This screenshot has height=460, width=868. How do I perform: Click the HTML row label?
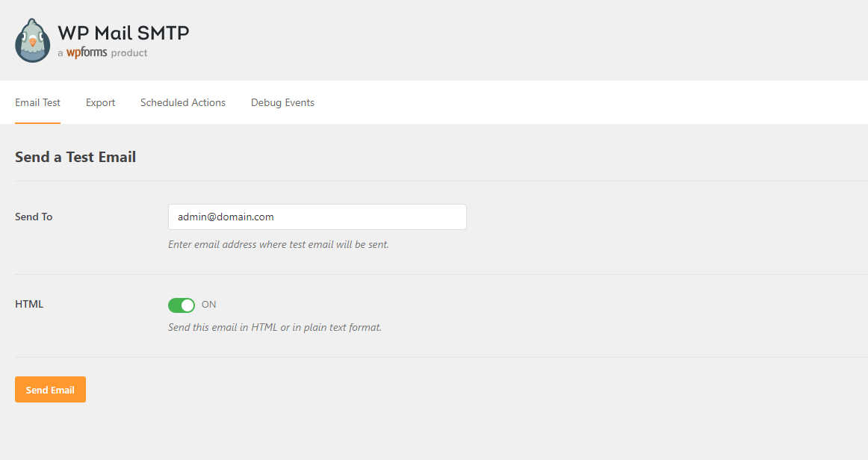[28, 304]
